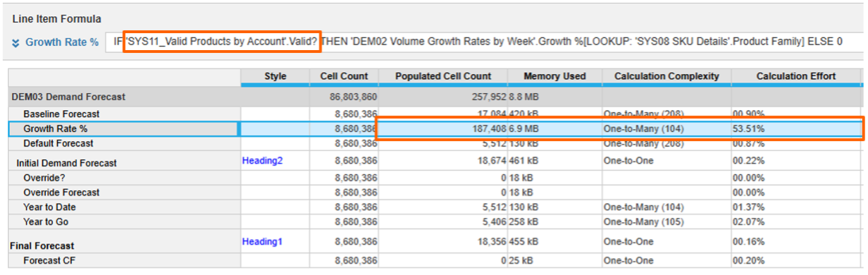Image resolution: width=868 pixels, height=275 pixels.
Task: Select the Style column header
Action: point(275,76)
